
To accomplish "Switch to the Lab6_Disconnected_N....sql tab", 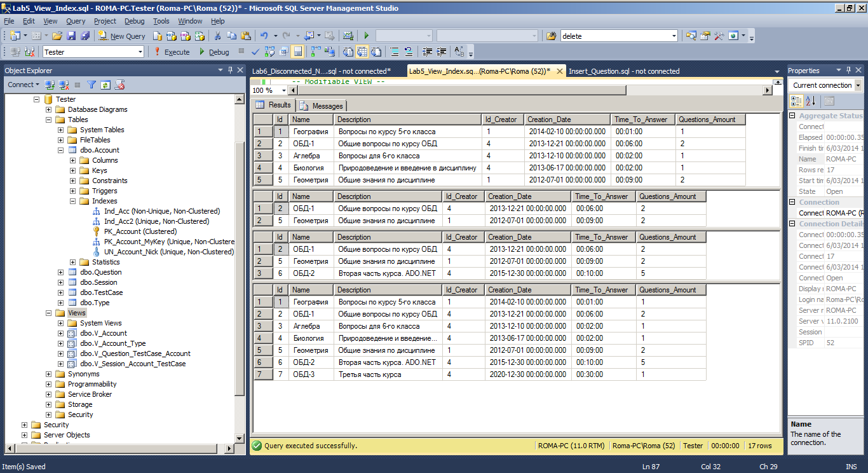I will pos(322,71).
